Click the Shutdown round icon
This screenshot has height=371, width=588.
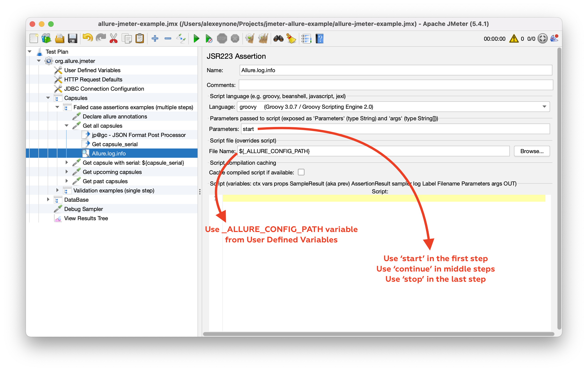point(235,39)
